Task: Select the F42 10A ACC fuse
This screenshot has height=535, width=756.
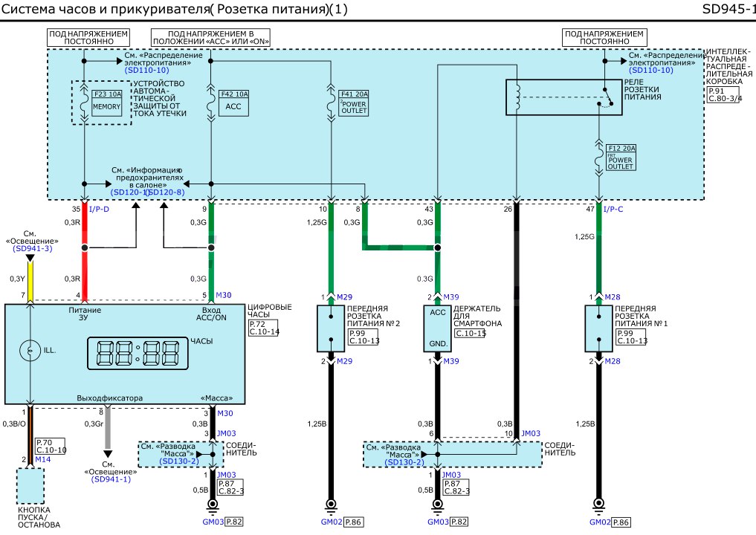Action: 233,103
